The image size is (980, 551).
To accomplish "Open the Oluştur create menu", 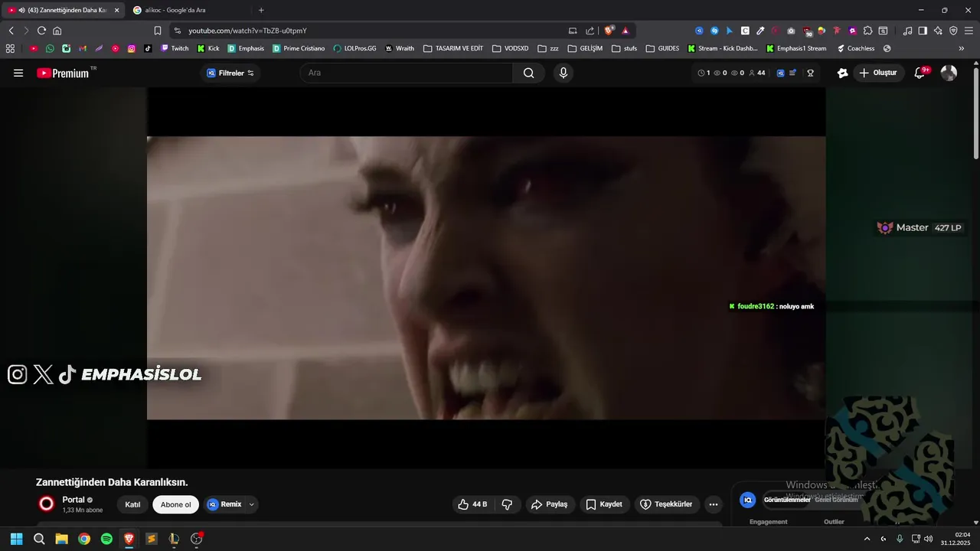I will coord(879,73).
